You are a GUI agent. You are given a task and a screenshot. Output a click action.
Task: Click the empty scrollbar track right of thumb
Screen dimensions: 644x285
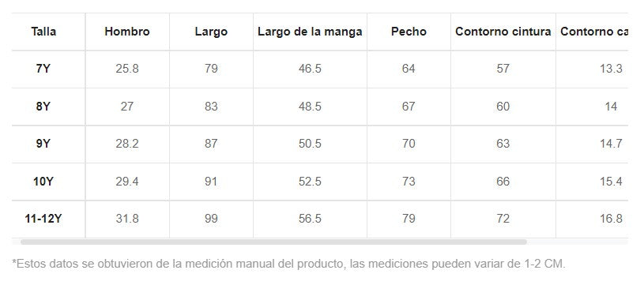[577, 242]
